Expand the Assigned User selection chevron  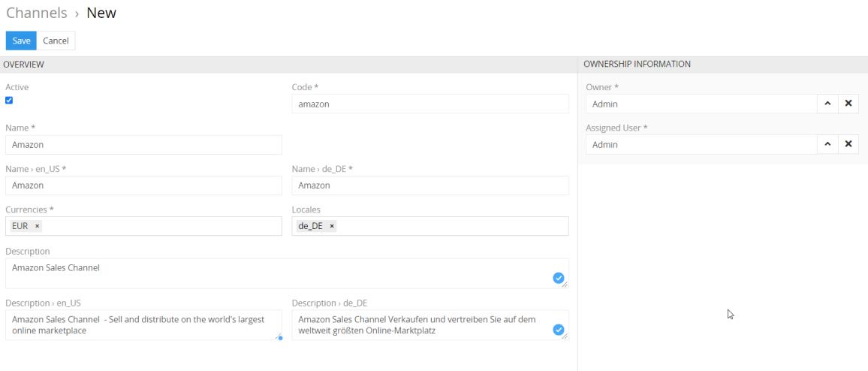(x=827, y=144)
